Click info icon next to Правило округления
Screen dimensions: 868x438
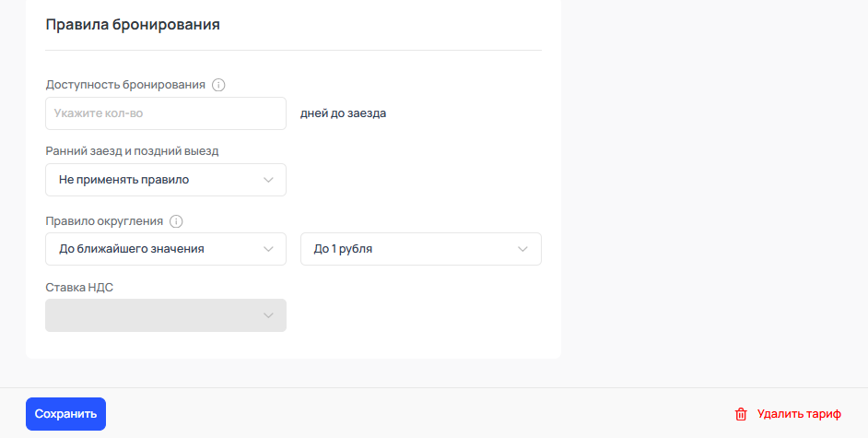[176, 221]
